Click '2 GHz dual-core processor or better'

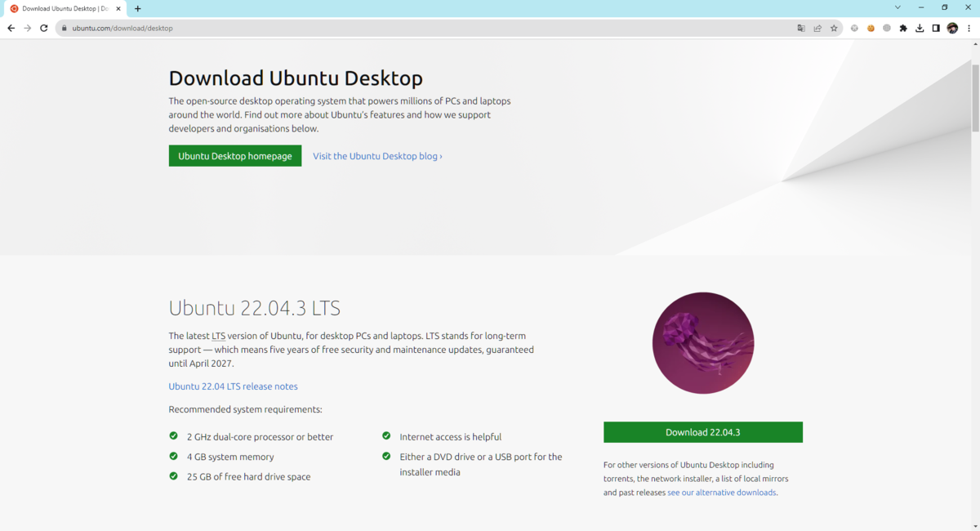pos(260,437)
